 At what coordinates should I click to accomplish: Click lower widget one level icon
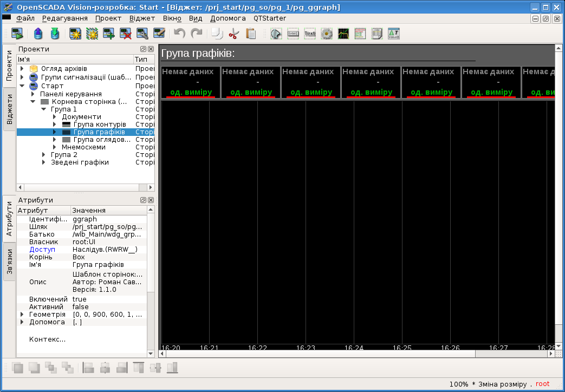coord(68,368)
